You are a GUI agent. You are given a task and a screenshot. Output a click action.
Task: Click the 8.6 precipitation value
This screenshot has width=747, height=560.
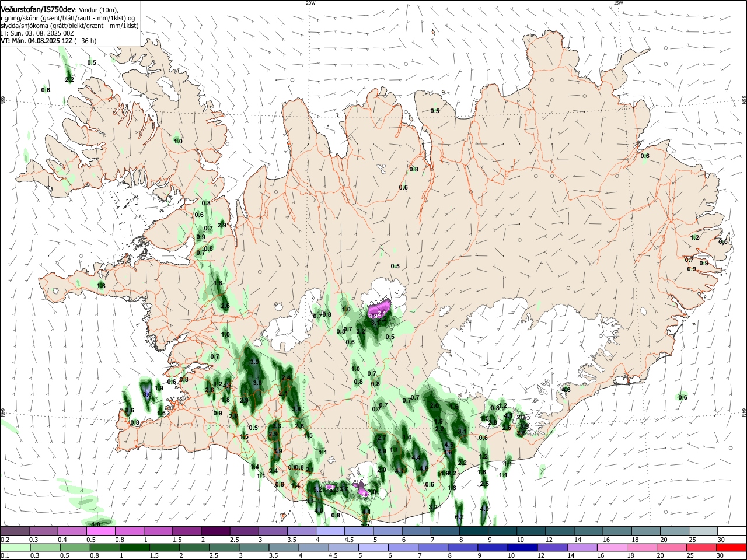pyautogui.click(x=147, y=394)
